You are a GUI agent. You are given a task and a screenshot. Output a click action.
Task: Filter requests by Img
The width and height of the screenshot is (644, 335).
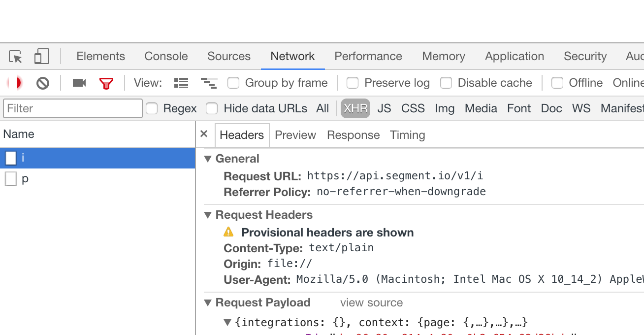point(445,108)
